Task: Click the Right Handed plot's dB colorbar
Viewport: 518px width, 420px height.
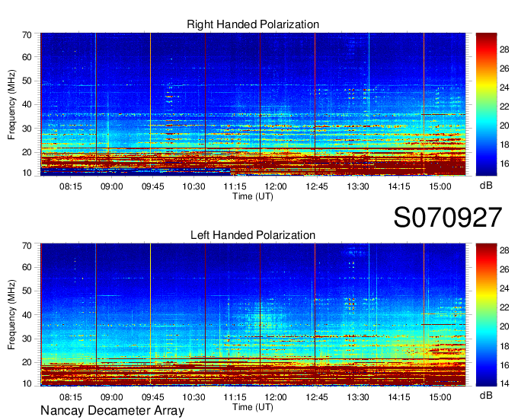Action: point(486,104)
